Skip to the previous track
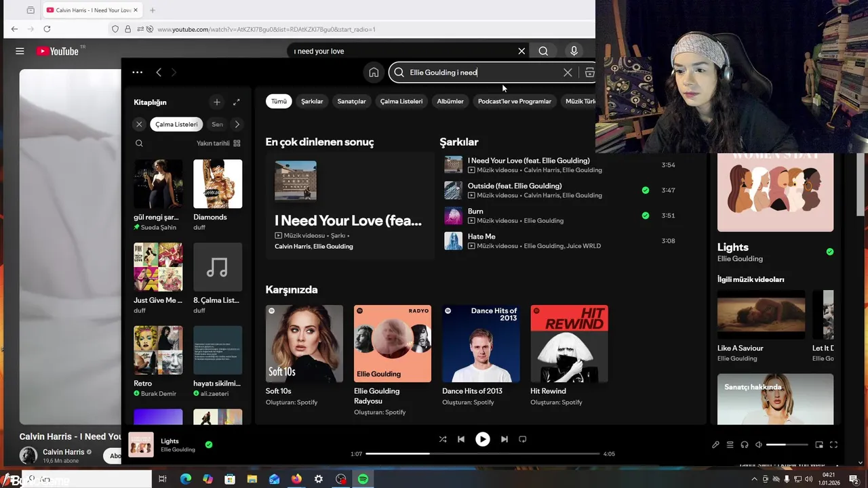 (461, 439)
